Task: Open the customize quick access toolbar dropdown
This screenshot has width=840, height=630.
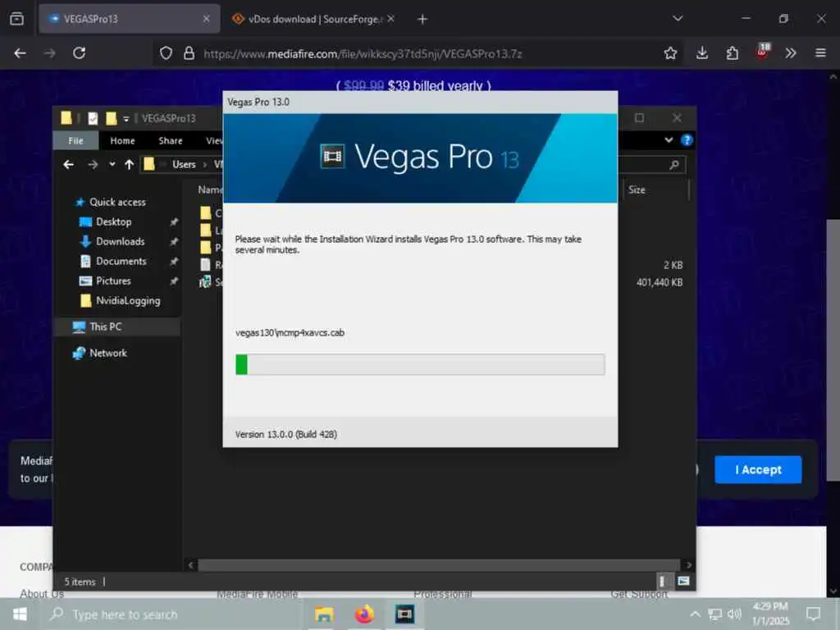Action: click(x=126, y=118)
